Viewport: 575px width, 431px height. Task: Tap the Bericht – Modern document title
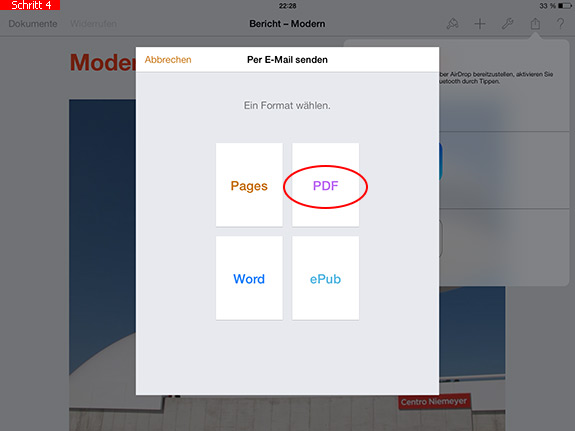(287, 24)
